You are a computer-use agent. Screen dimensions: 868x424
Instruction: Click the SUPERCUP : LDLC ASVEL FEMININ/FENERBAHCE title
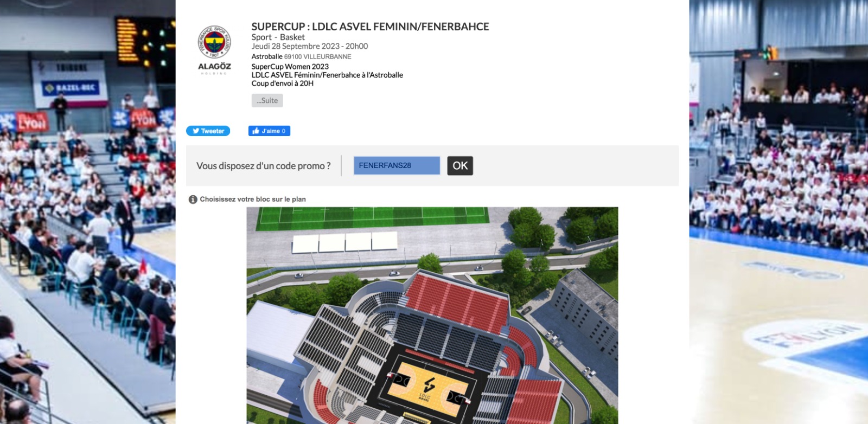371,27
